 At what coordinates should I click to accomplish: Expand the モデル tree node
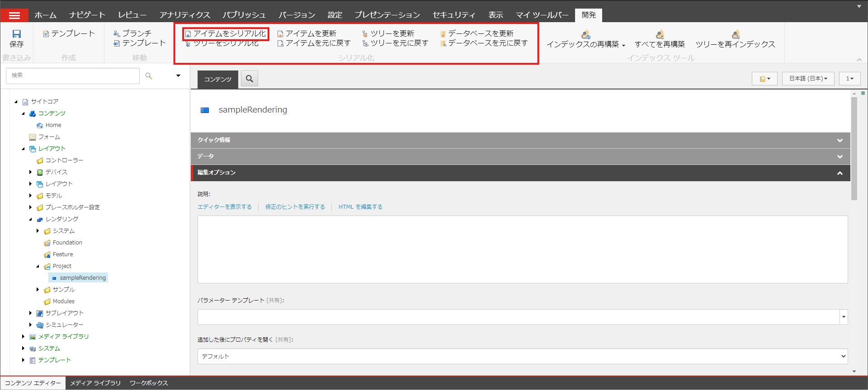click(31, 196)
